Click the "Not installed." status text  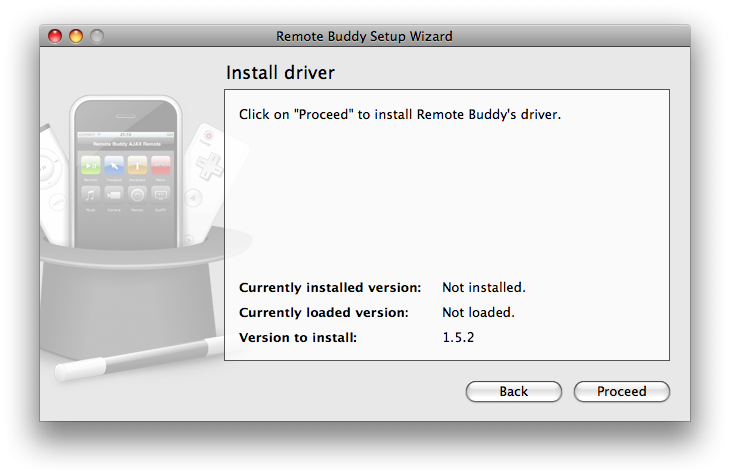[x=484, y=287]
